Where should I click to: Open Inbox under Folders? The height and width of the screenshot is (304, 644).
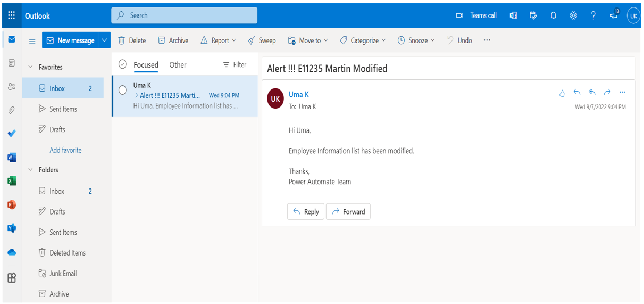tap(63, 191)
